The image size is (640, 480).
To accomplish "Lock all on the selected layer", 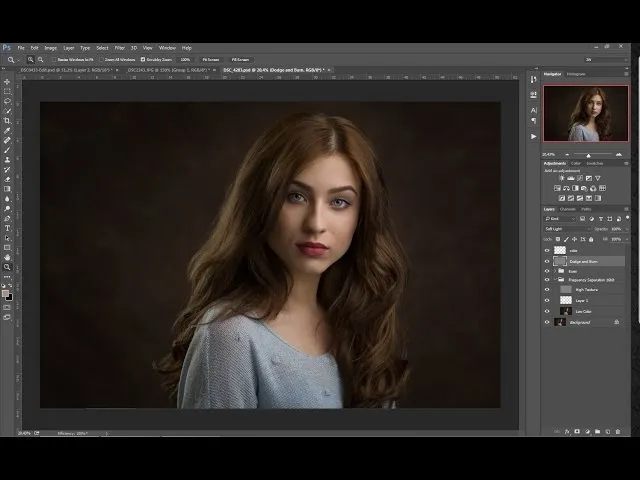I will [591, 239].
